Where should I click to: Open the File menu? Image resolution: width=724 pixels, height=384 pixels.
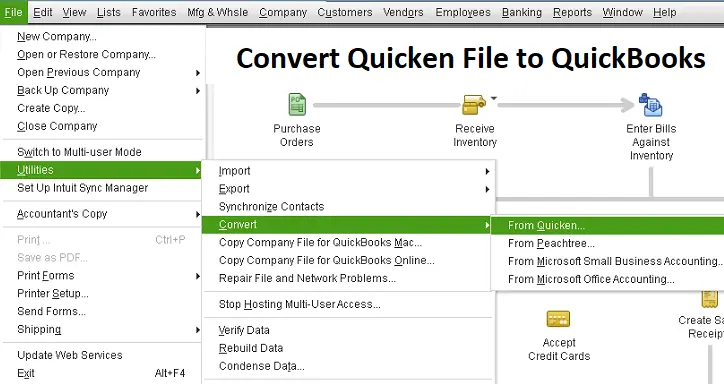click(13, 12)
